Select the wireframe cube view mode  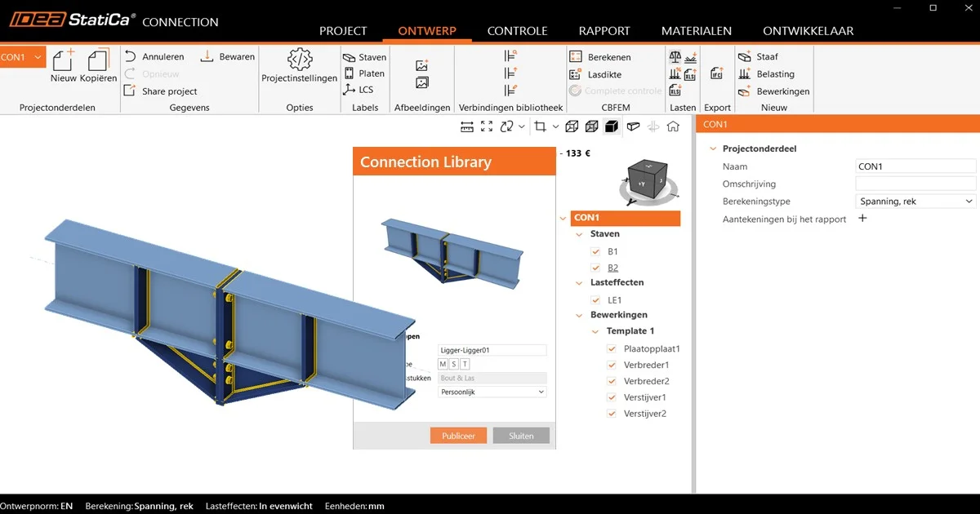572,126
